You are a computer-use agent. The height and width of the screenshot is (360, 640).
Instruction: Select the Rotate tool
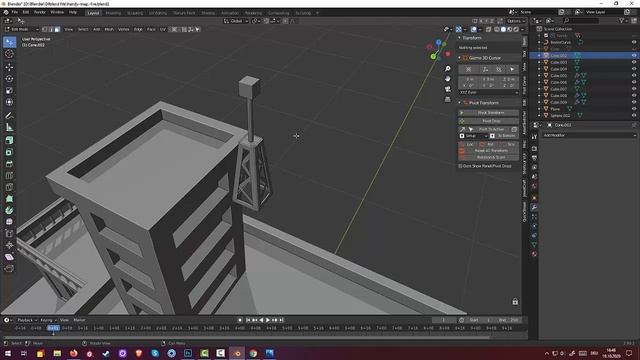point(9,79)
